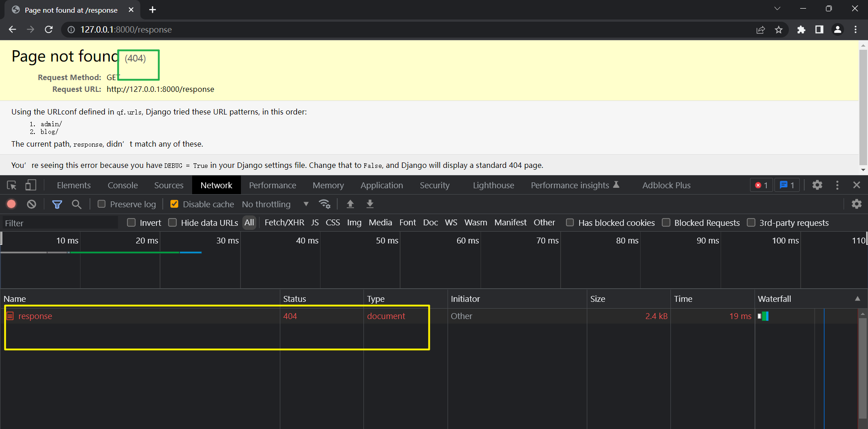Close the 'Page not found' tab
Viewport: 868px width, 429px height.
pos(131,10)
